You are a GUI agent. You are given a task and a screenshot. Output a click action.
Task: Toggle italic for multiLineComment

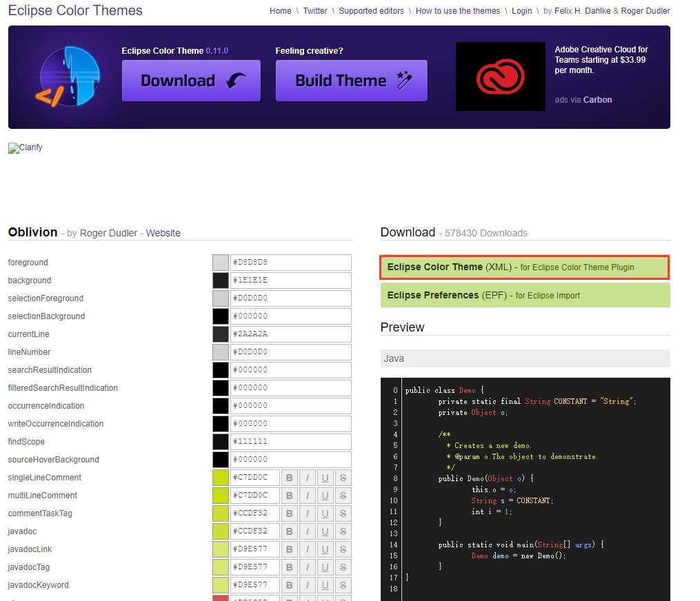tap(307, 496)
